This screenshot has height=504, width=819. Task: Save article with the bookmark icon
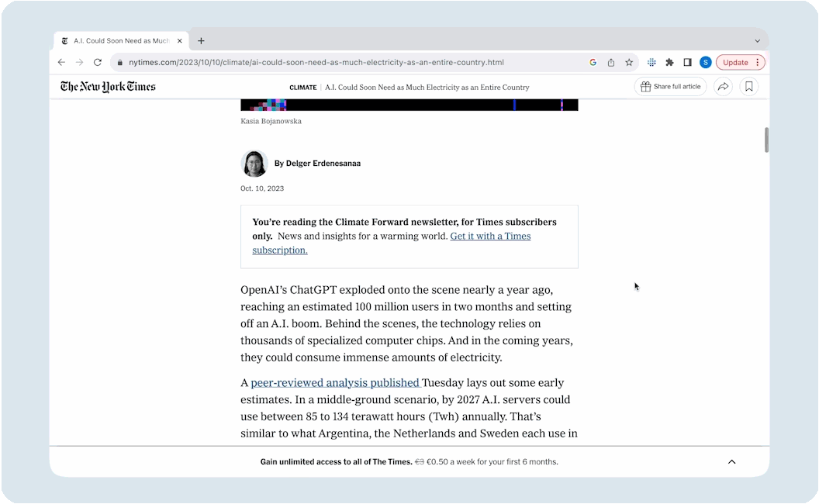point(748,87)
